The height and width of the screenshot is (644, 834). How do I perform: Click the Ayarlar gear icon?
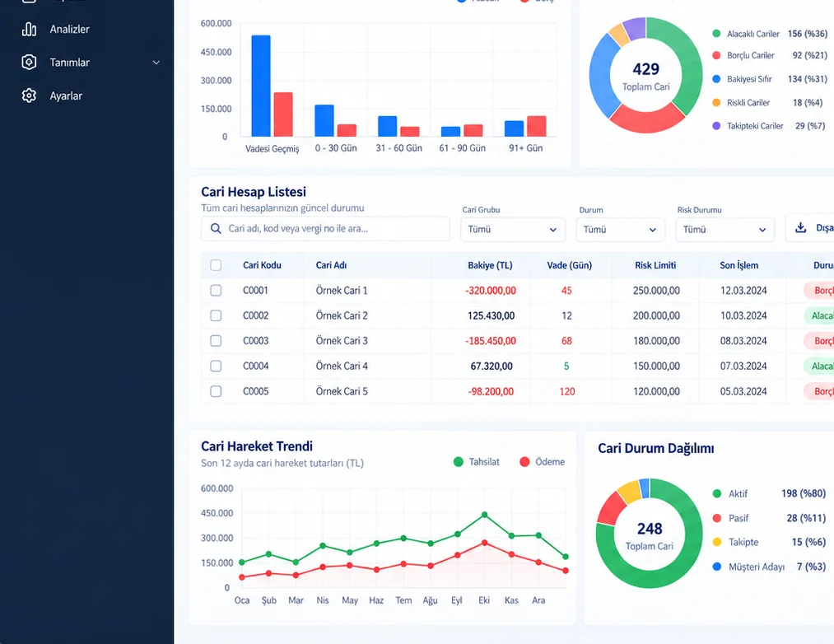pyautogui.click(x=30, y=96)
